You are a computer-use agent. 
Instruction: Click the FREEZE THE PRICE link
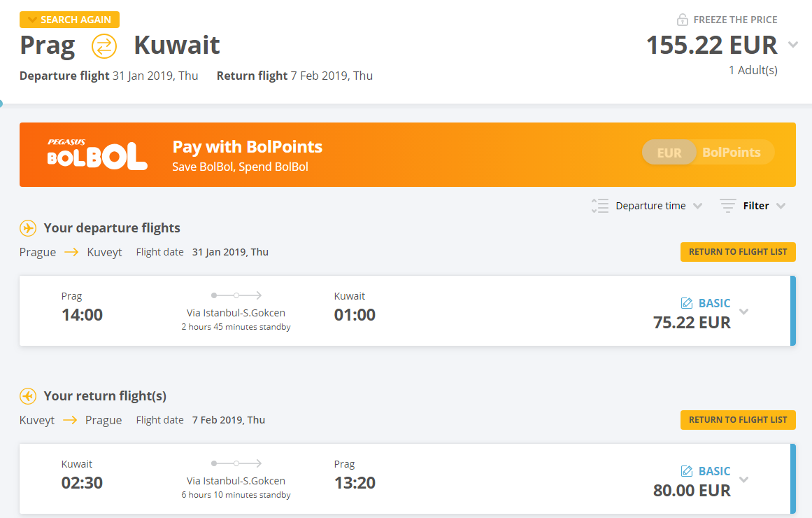[735, 20]
